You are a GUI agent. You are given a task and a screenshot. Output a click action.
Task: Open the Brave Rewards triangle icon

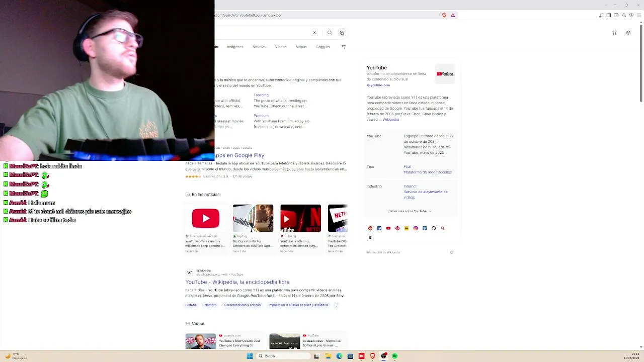click(453, 15)
